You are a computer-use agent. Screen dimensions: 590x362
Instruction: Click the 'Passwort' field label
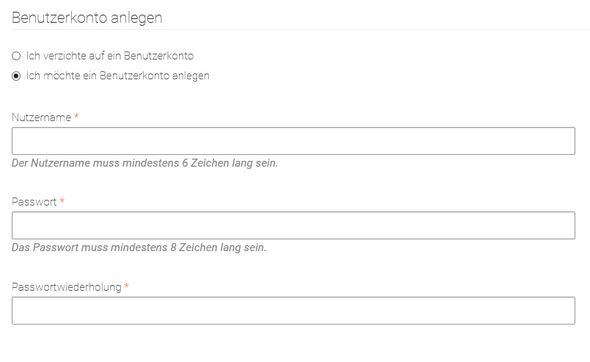[x=34, y=202]
